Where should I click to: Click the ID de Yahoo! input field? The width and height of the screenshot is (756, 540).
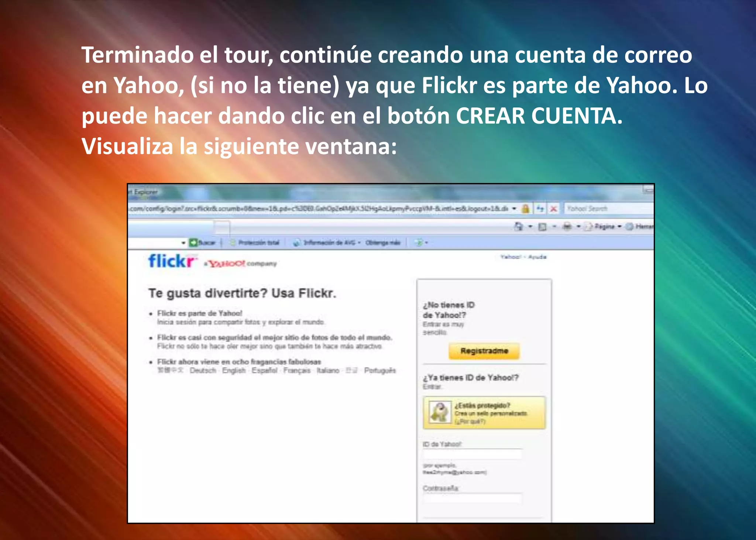tap(472, 454)
